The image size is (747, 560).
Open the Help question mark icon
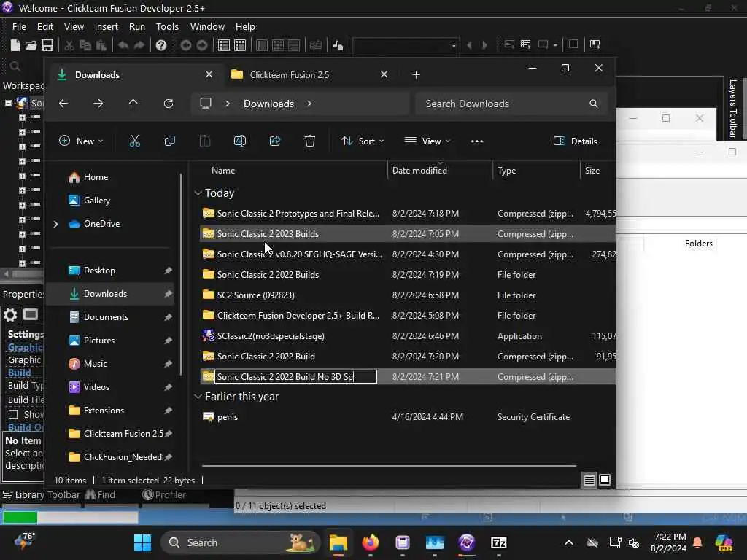pos(161,45)
